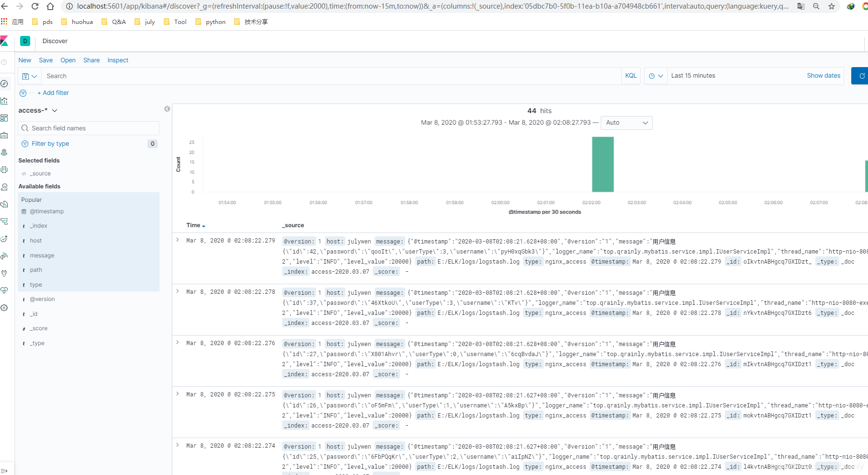
Task: Open the huohua bookmark folder
Action: [78, 22]
